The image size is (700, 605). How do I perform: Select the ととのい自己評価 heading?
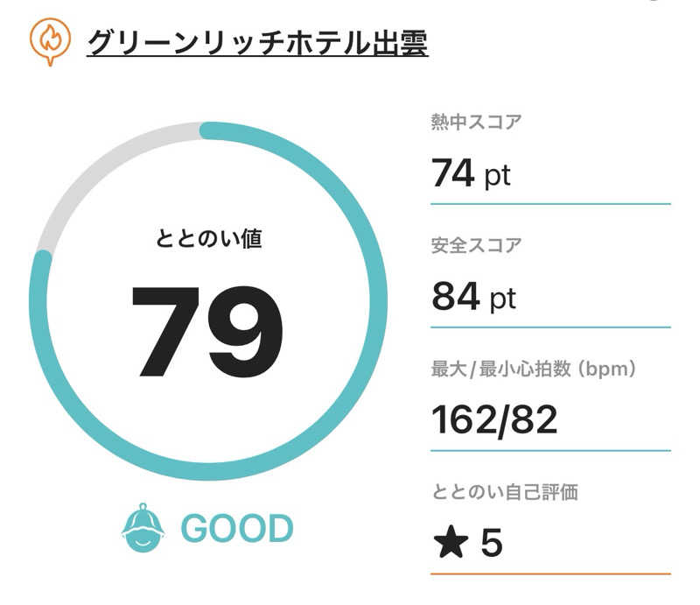[x=505, y=492]
